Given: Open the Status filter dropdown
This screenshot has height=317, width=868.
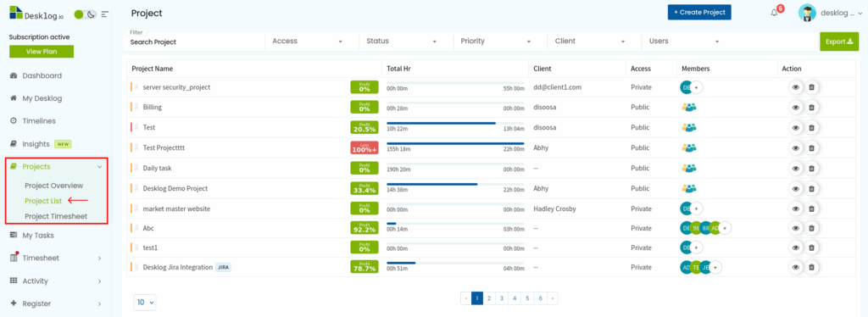Looking at the screenshot, I should pos(401,41).
